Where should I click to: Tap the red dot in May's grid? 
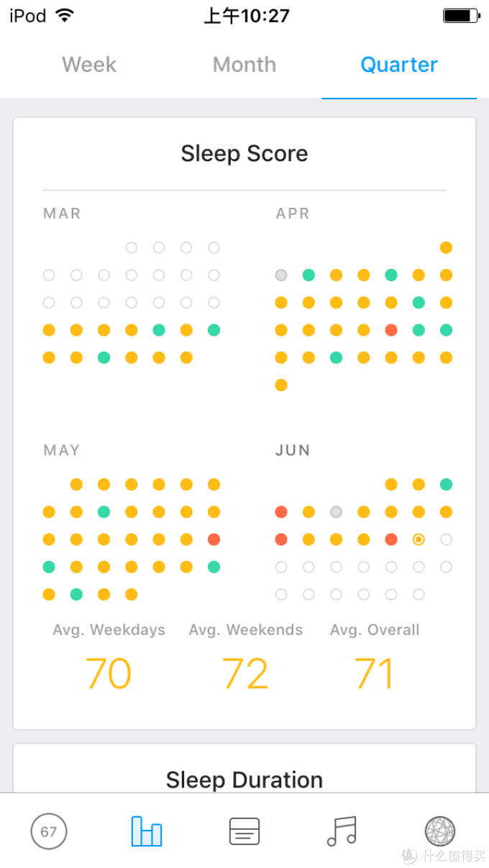[214, 539]
